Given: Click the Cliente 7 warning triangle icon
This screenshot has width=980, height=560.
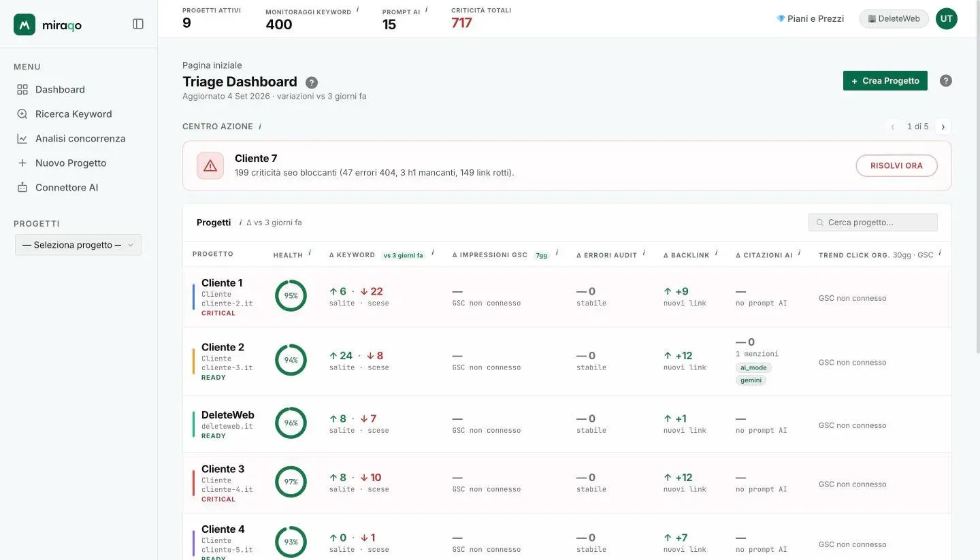Looking at the screenshot, I should tap(210, 165).
